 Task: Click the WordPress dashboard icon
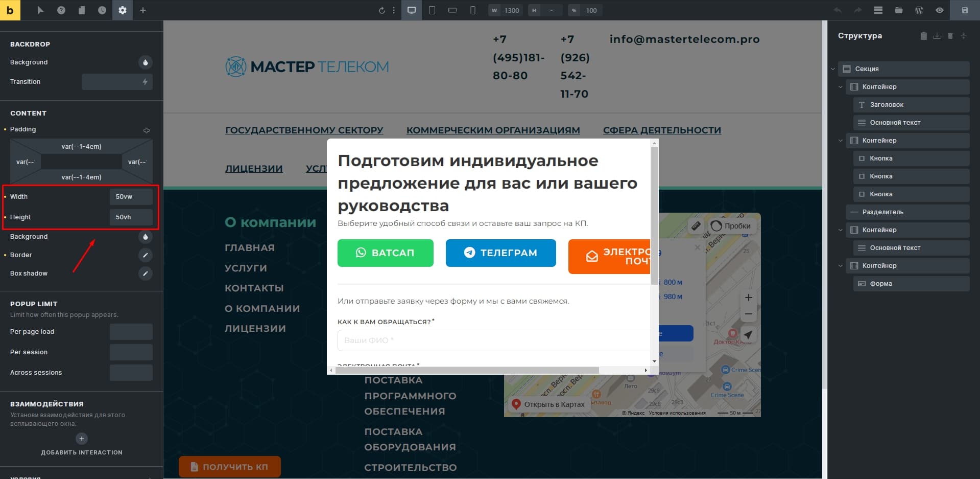tap(919, 10)
